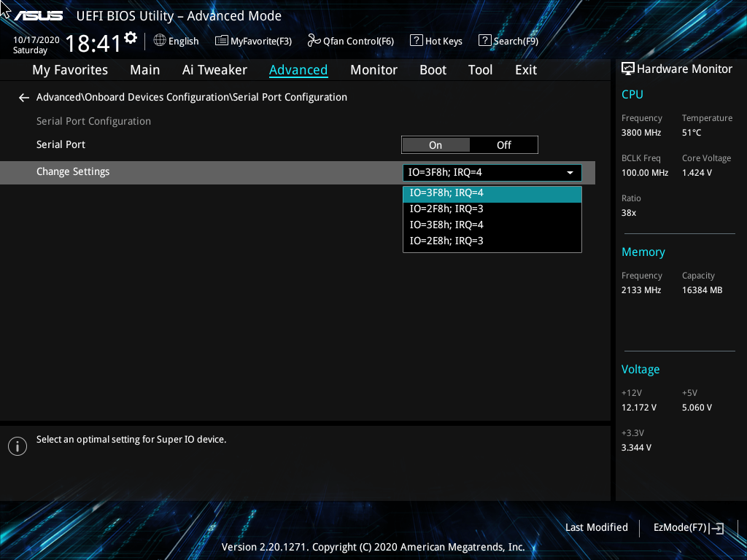
Task: Click Last Modified button
Action: click(x=596, y=528)
